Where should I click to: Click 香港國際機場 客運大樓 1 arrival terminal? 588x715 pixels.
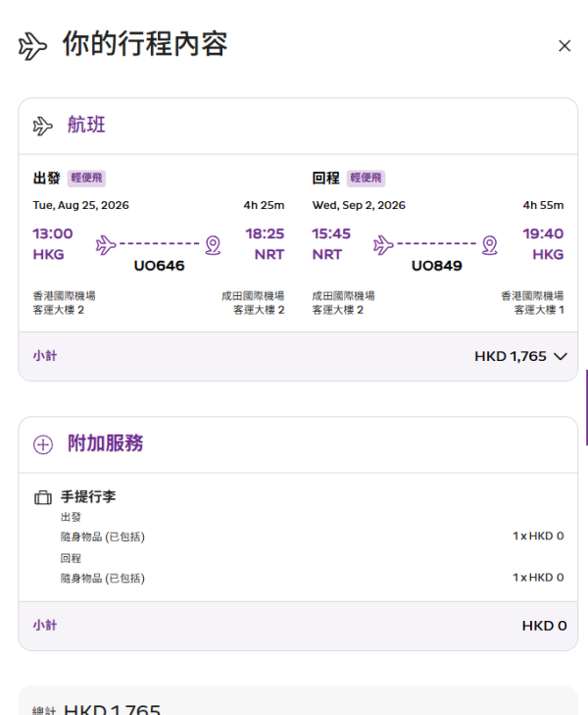532,303
